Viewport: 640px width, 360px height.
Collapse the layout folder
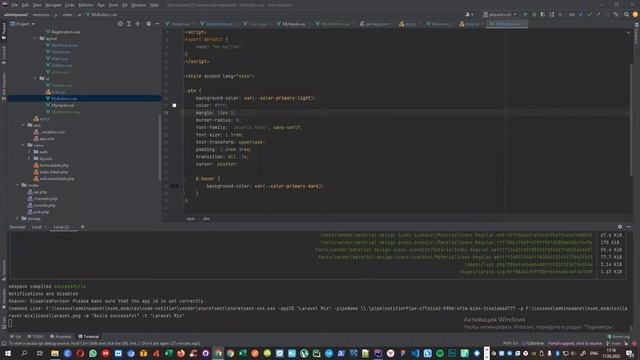click(x=36, y=38)
